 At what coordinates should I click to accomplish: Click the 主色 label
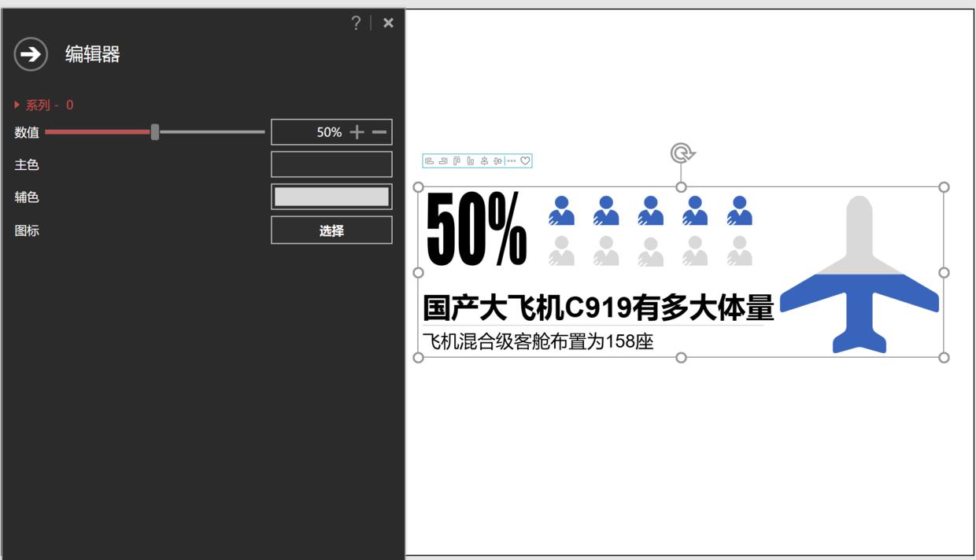tap(27, 164)
